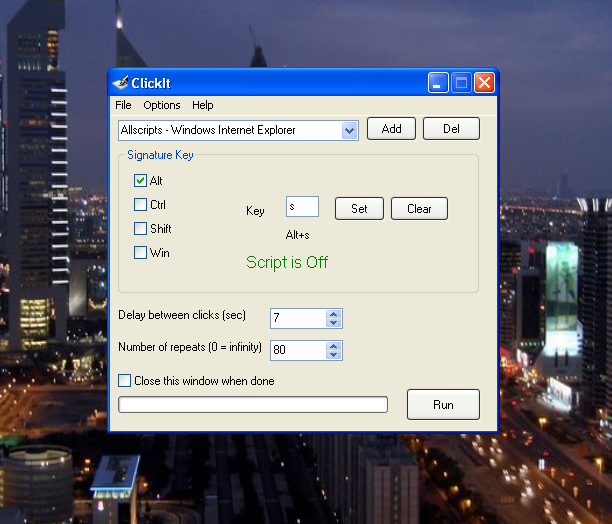
Task: Click the Set button
Action: [x=359, y=209]
